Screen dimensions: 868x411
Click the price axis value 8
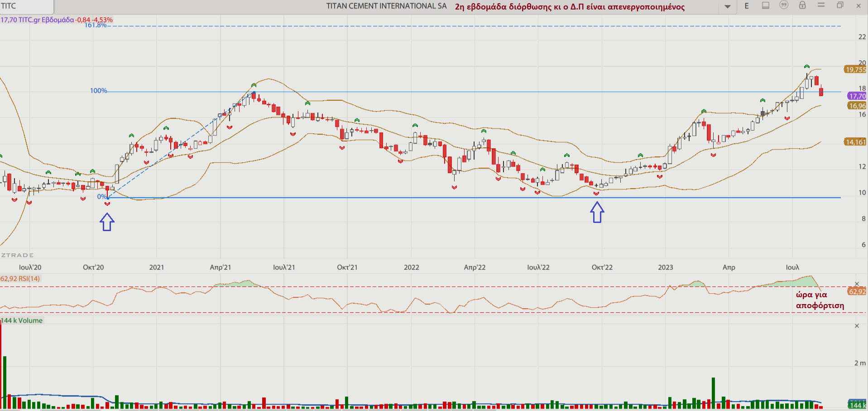[x=863, y=219]
